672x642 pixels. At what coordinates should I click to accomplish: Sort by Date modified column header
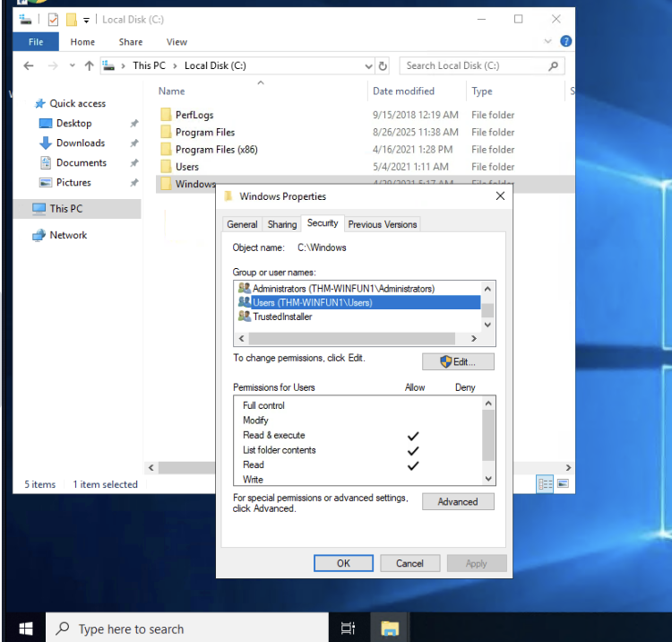coord(403,91)
